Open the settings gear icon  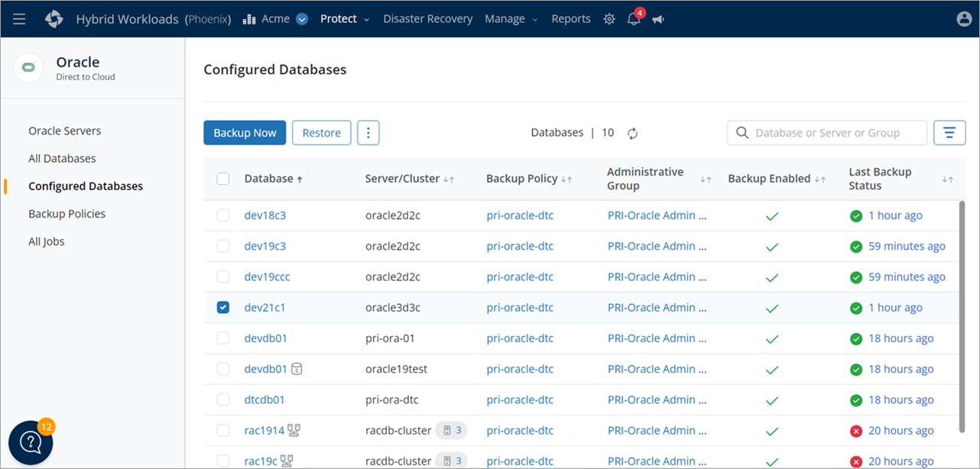[609, 19]
